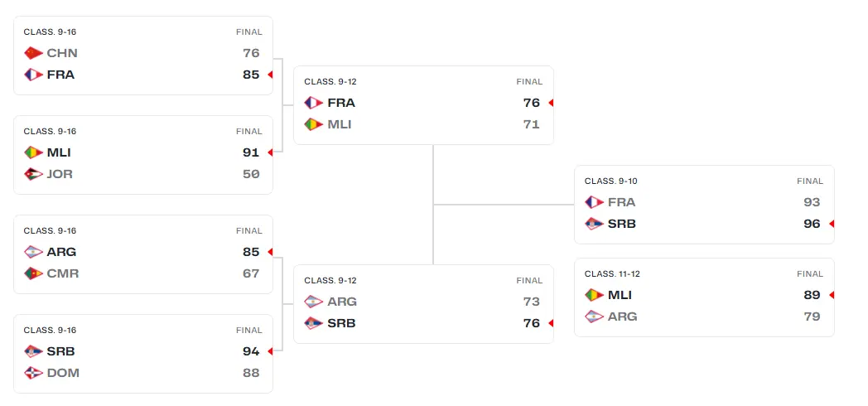Open the CHN vs FRA game card

[143, 56]
